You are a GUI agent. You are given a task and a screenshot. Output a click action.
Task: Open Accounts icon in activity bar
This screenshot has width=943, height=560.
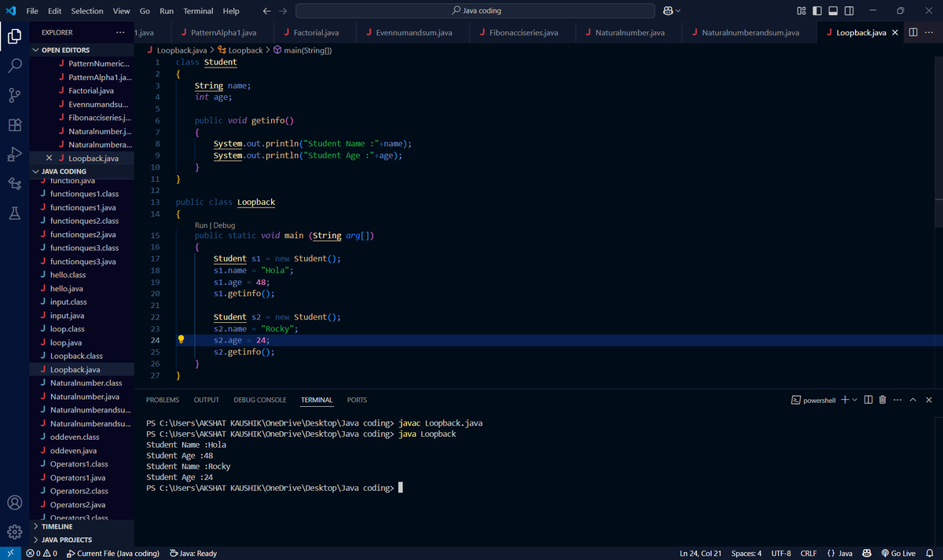(14, 503)
